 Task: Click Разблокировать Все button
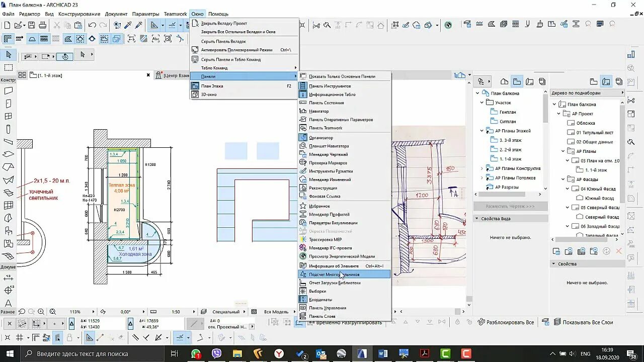(506, 322)
